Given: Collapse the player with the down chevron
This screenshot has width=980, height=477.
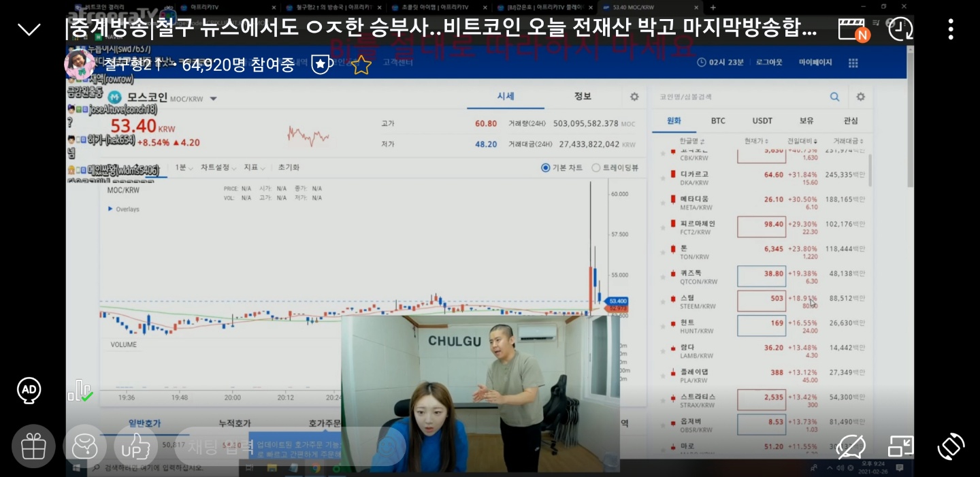Looking at the screenshot, I should [x=29, y=29].
